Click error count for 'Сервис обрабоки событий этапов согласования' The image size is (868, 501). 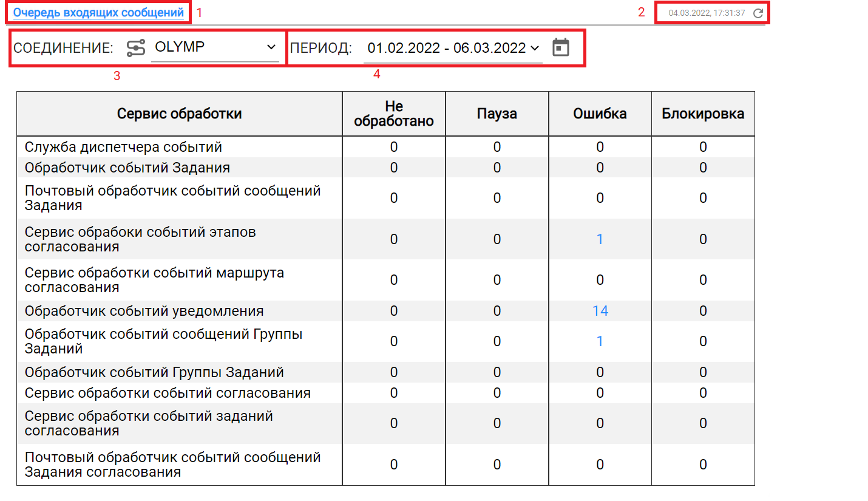point(600,239)
